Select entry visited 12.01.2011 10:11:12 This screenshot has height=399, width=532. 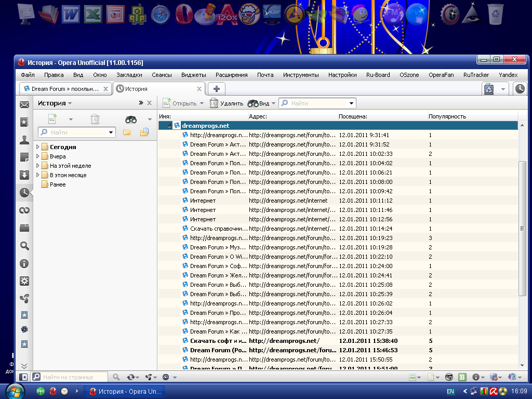[x=338, y=201]
